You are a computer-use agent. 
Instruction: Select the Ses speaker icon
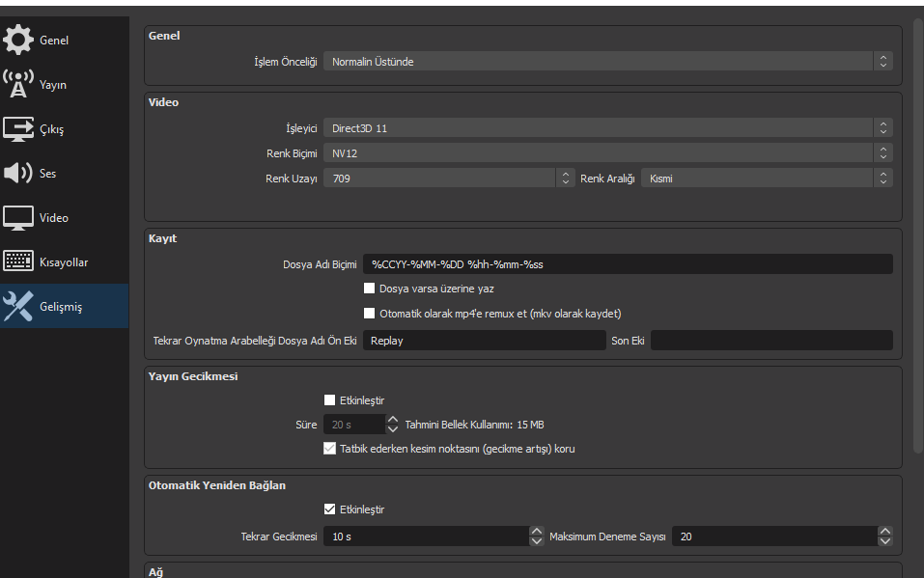tap(18, 174)
